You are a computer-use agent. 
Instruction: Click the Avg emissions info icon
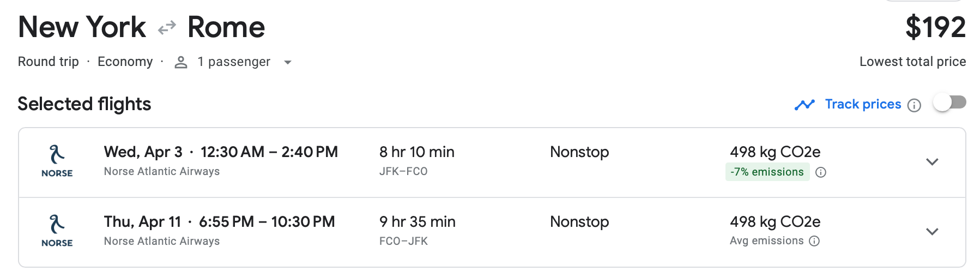point(814,241)
